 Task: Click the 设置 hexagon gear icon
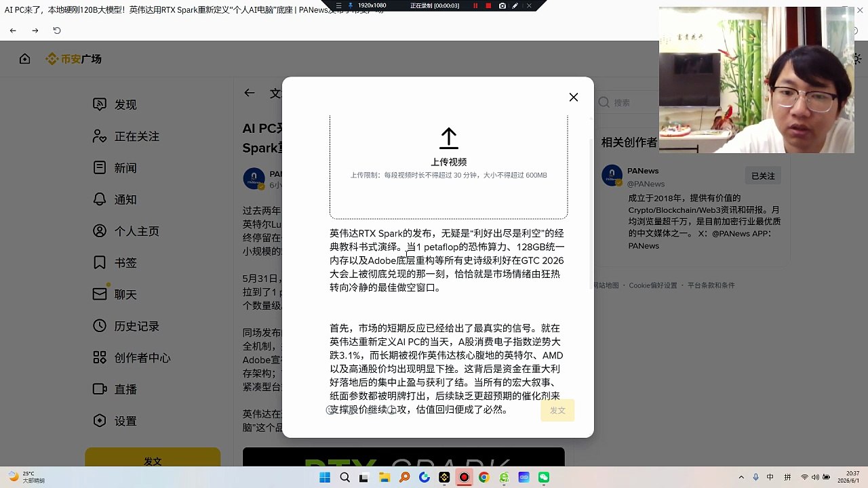coord(100,421)
